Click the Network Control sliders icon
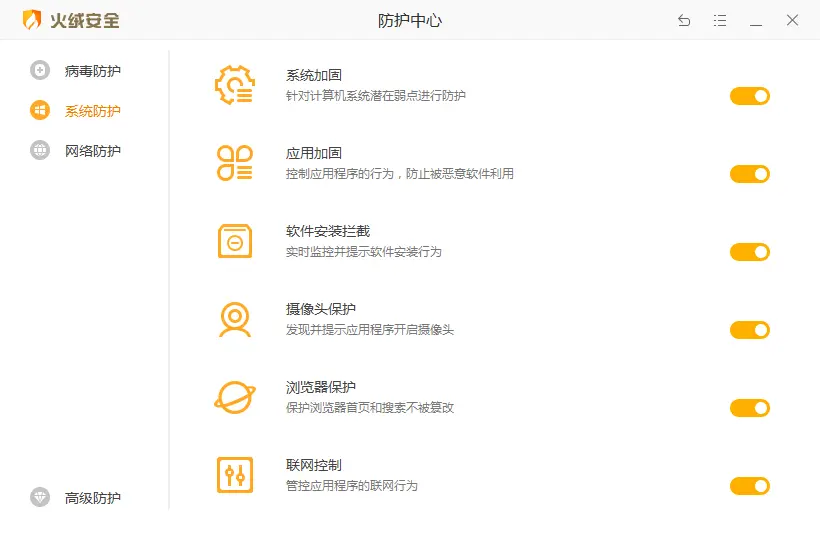 pyautogui.click(x=234, y=475)
